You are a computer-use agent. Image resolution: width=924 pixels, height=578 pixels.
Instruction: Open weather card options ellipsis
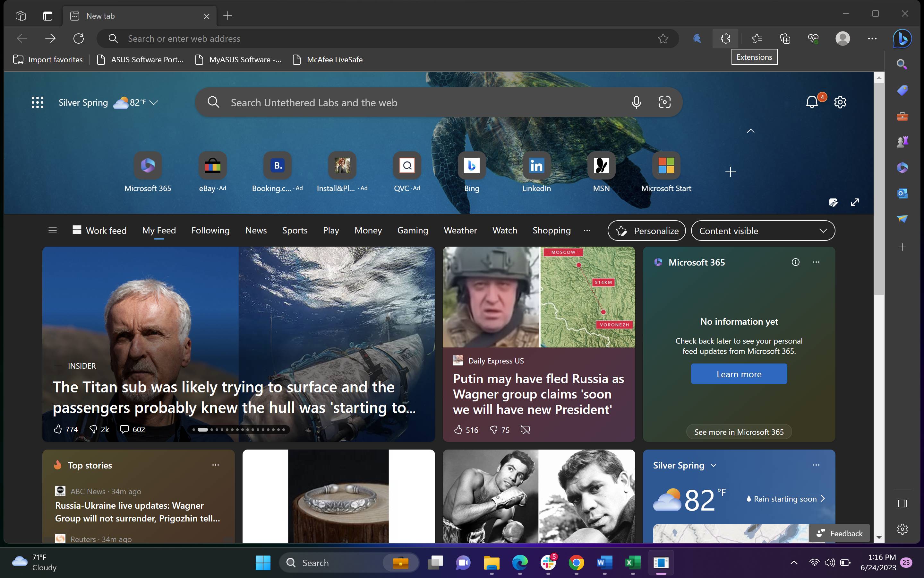(816, 465)
